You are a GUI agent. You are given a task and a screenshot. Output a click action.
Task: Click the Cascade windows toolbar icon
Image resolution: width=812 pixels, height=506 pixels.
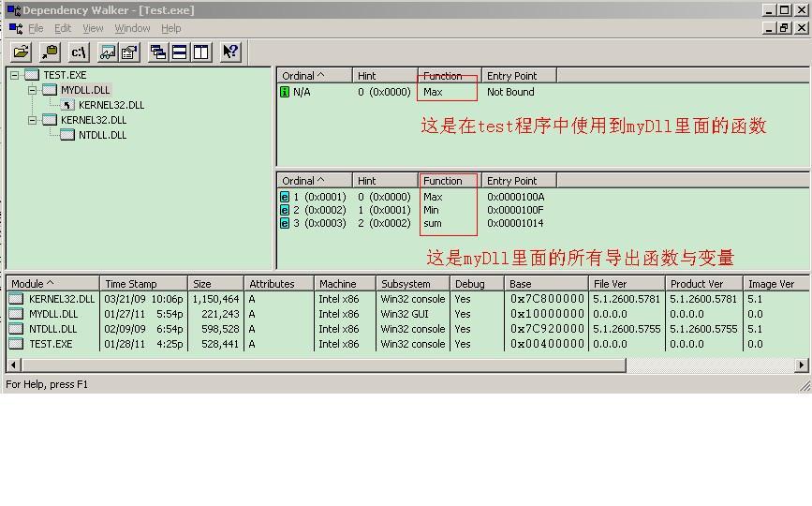pos(158,52)
